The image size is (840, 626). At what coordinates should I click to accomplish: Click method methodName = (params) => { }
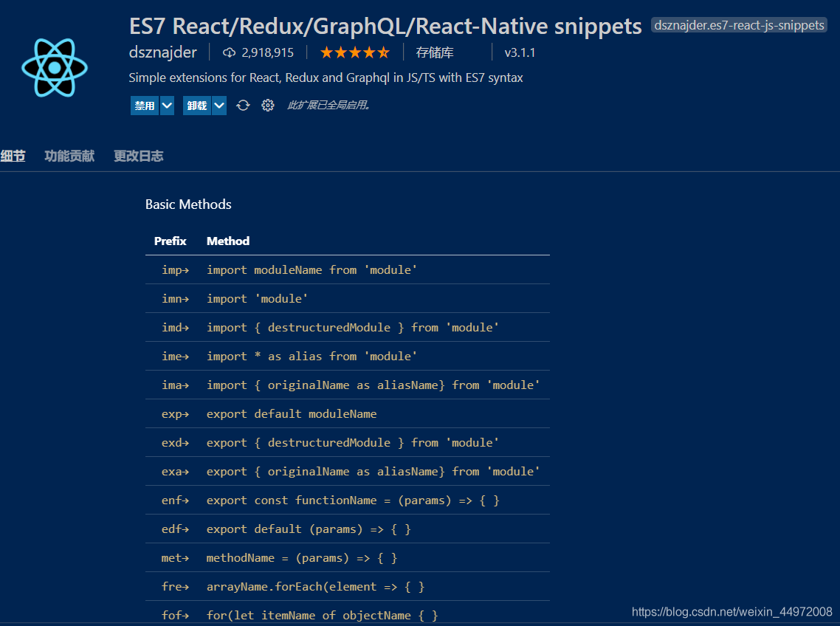pos(302,558)
